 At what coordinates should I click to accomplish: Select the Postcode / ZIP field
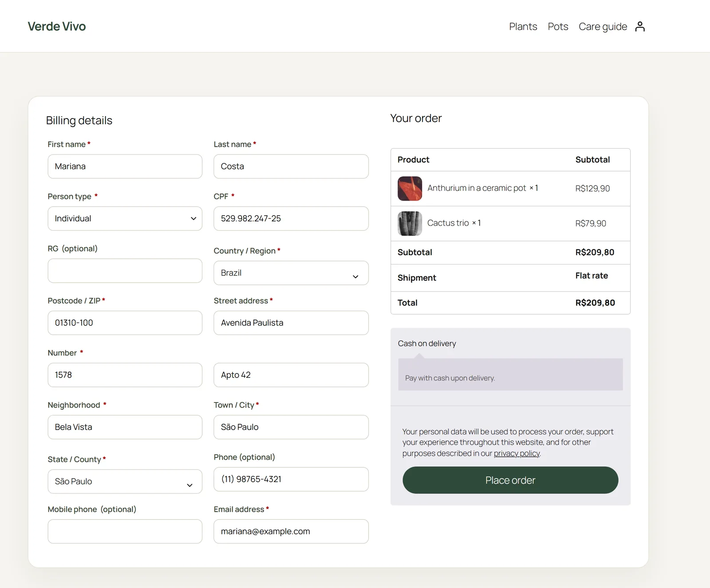(125, 323)
